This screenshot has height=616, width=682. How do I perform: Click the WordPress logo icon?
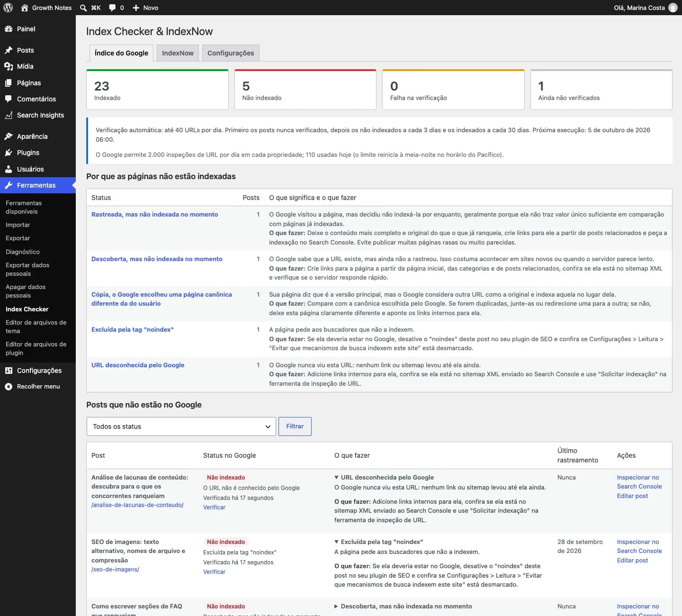tap(8, 8)
